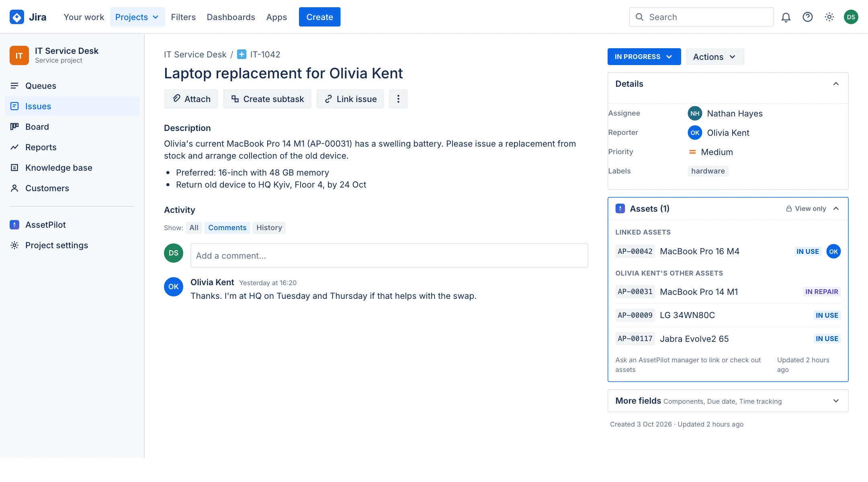
Task: Open the settings gear in top bar
Action: (829, 17)
